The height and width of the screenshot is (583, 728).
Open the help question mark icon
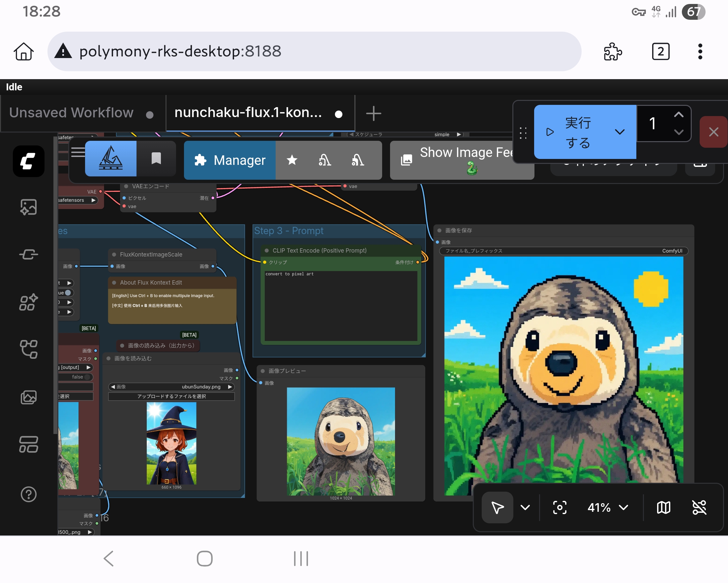click(28, 494)
